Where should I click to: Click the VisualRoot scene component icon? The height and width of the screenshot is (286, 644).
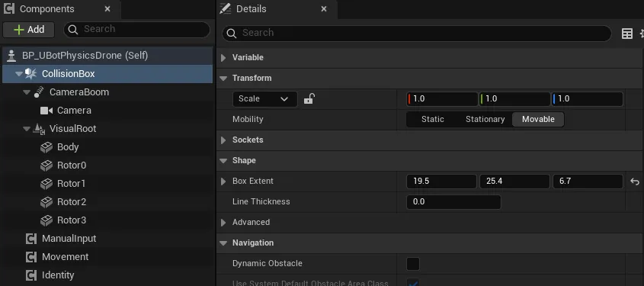pyautogui.click(x=39, y=129)
